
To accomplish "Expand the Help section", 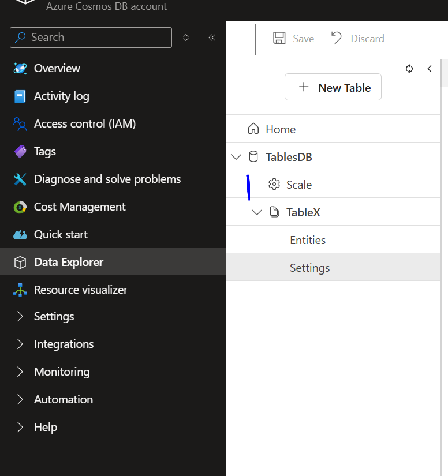I will pyautogui.click(x=20, y=427).
